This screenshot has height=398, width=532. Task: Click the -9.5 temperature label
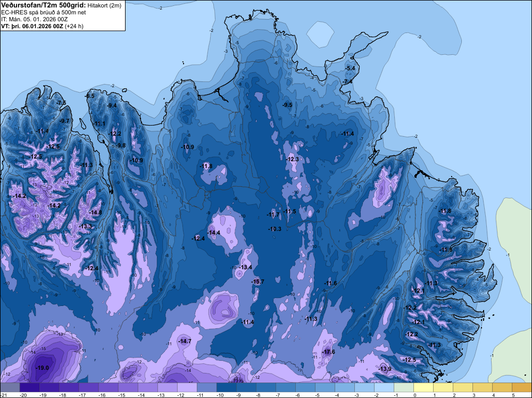tap(287, 105)
